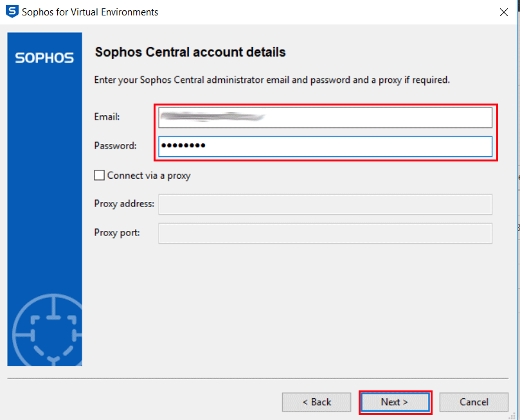
Task: Click the Proxy port field
Action: 325,233
